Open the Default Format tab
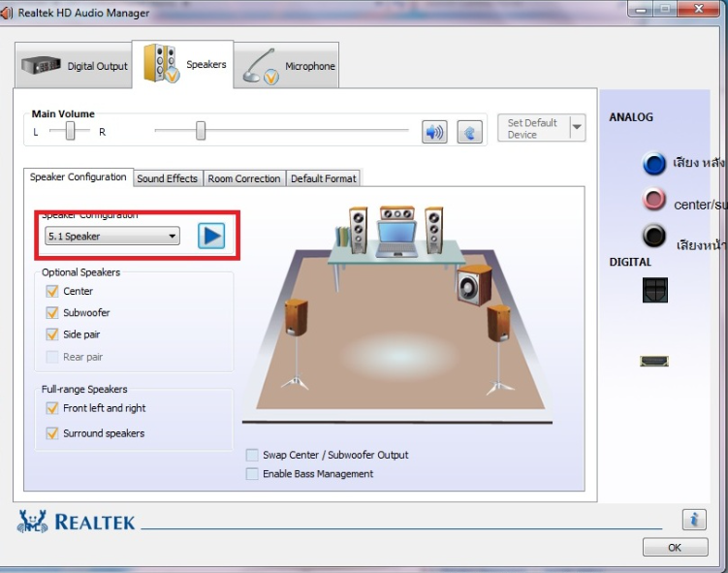728x573 pixels. click(x=323, y=178)
